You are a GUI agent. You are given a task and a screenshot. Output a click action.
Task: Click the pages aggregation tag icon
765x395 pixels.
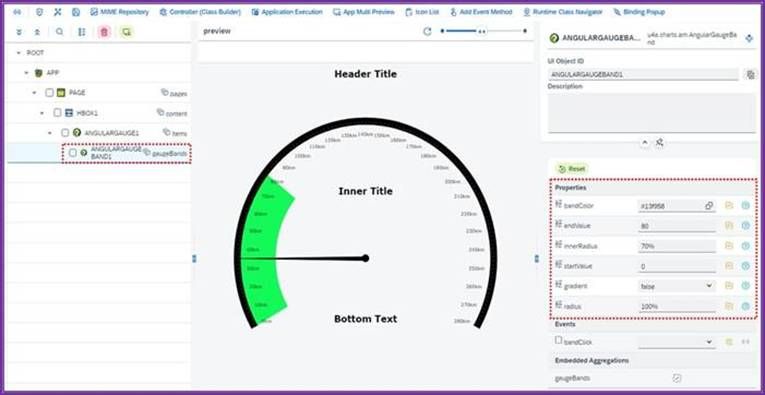(x=164, y=92)
